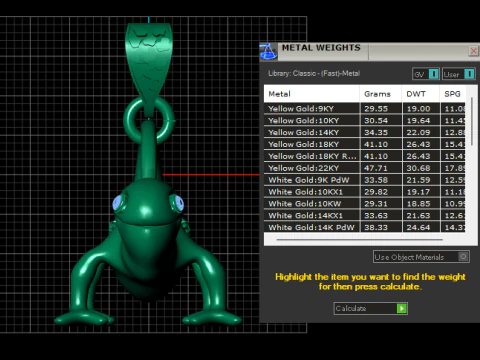Click the 29.55 grams value
480x360 pixels.
pyautogui.click(x=376, y=109)
